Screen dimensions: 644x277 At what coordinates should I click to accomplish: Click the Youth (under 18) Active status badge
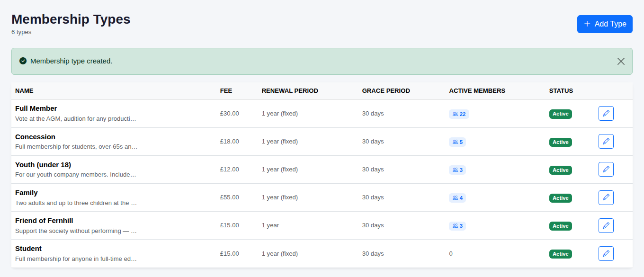pos(561,170)
